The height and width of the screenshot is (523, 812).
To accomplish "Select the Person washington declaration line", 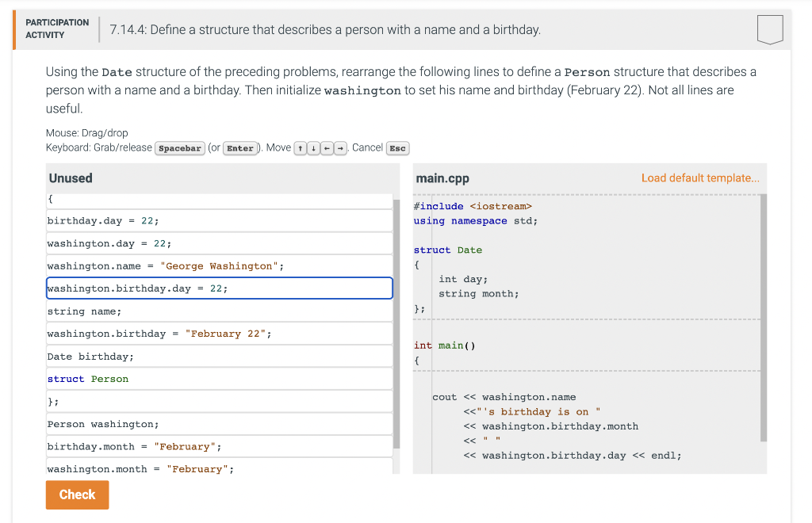I will tap(220, 423).
